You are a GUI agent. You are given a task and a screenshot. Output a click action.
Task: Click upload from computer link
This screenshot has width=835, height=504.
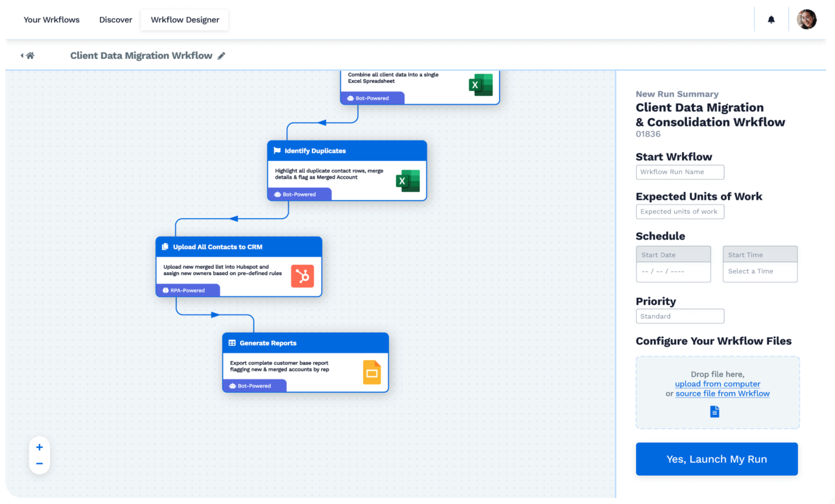point(718,384)
